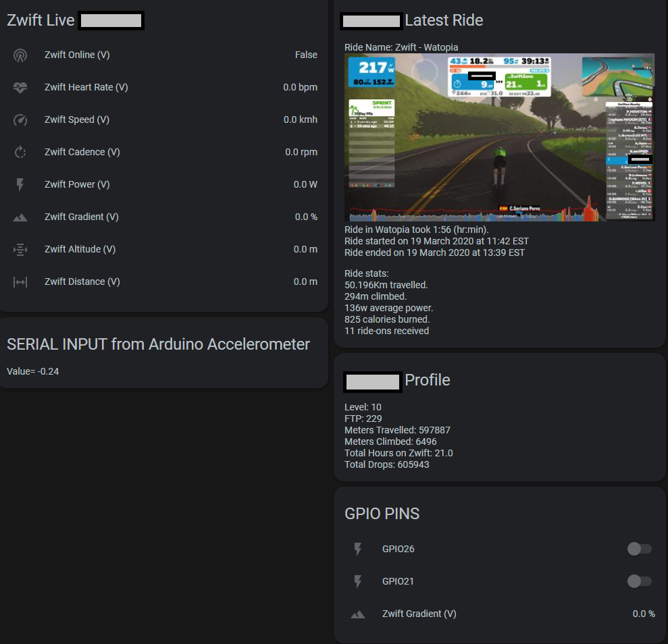Screen dimensions: 668x644
Task: Click the speed value 0.0 kmh
Action: 301,119
